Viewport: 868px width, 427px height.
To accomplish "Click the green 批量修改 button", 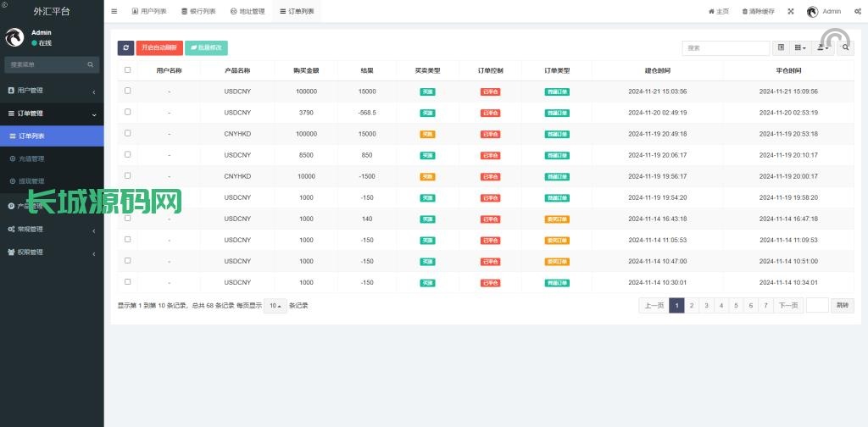I will point(206,48).
